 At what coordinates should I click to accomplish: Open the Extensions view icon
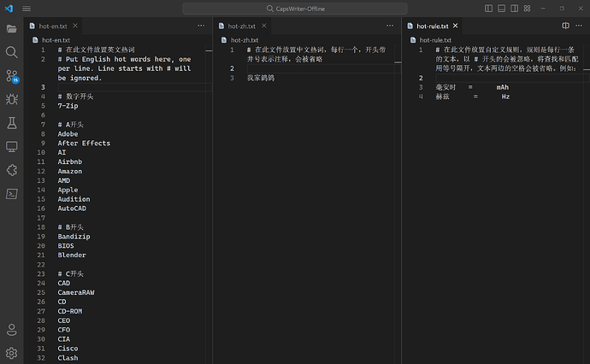(x=12, y=170)
